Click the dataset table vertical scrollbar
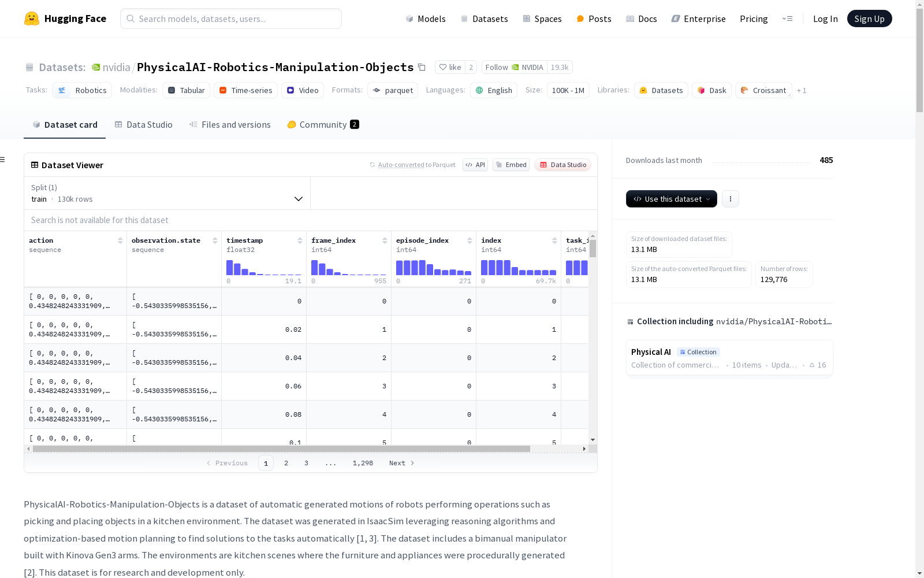This screenshot has width=924, height=578. click(593, 249)
